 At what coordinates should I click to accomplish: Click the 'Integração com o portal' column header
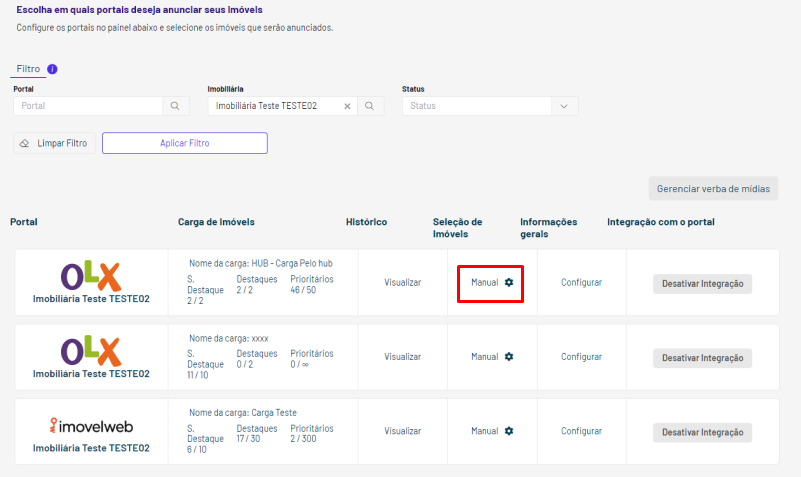[661, 222]
